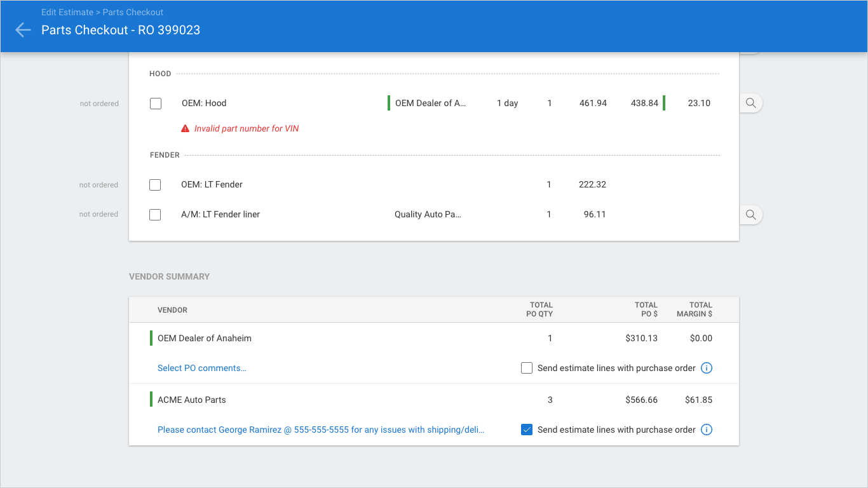This screenshot has width=868, height=488.
Task: Click the $566.66 total PO amount
Action: 641,400
